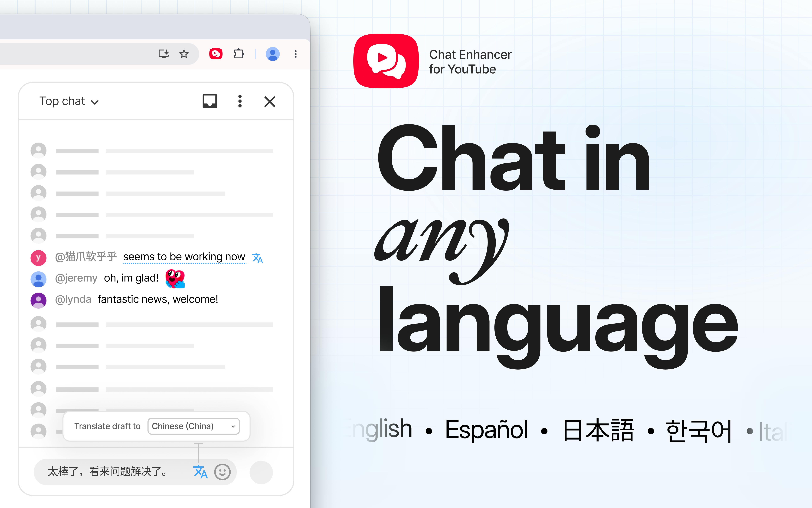This screenshot has width=812, height=508.
Task: Open the chat three-dot options menu
Action: (x=240, y=101)
